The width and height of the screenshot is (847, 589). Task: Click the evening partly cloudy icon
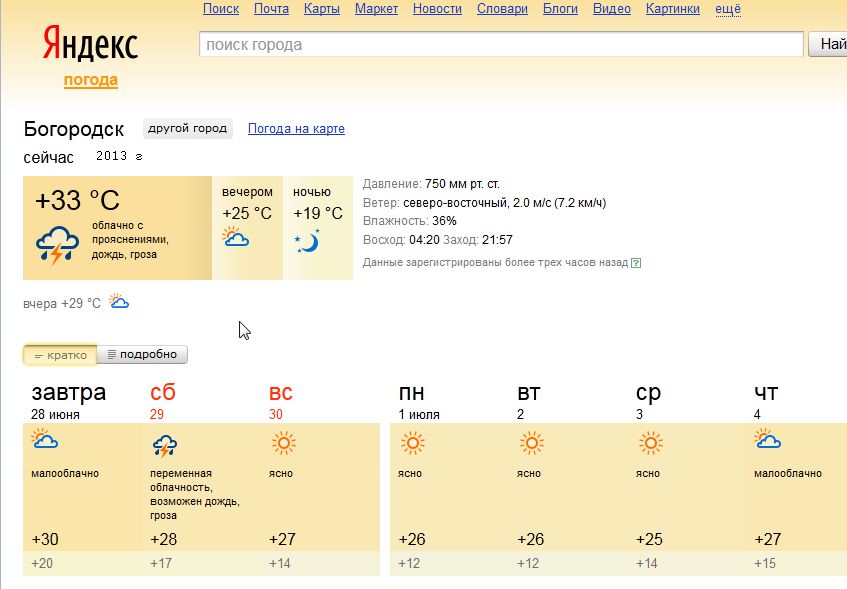tap(236, 237)
